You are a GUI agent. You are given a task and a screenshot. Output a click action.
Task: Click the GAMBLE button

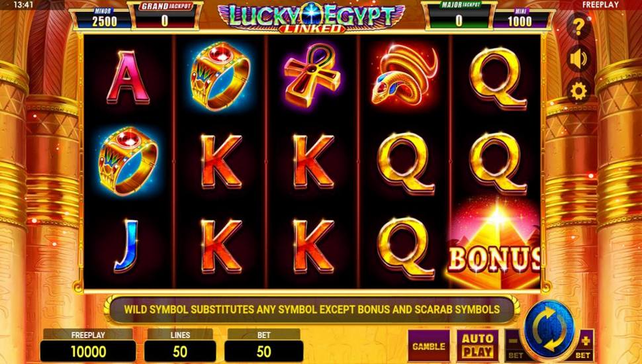429,346
